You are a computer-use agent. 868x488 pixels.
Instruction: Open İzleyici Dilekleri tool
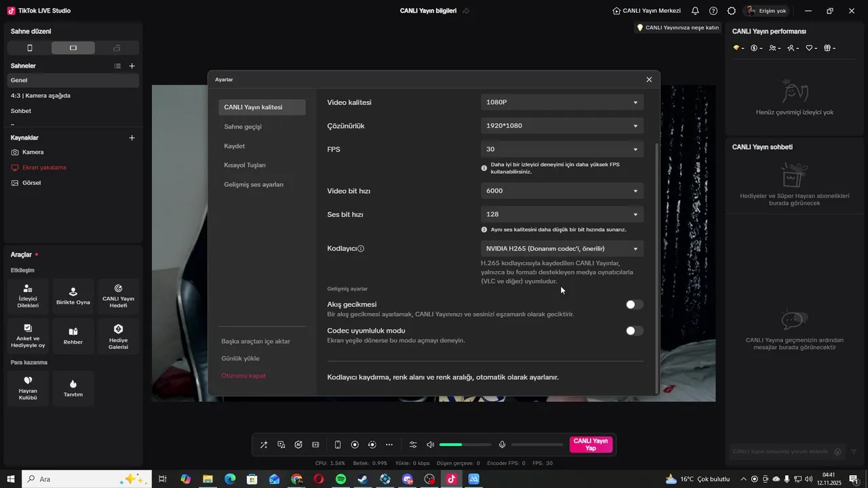(x=28, y=296)
